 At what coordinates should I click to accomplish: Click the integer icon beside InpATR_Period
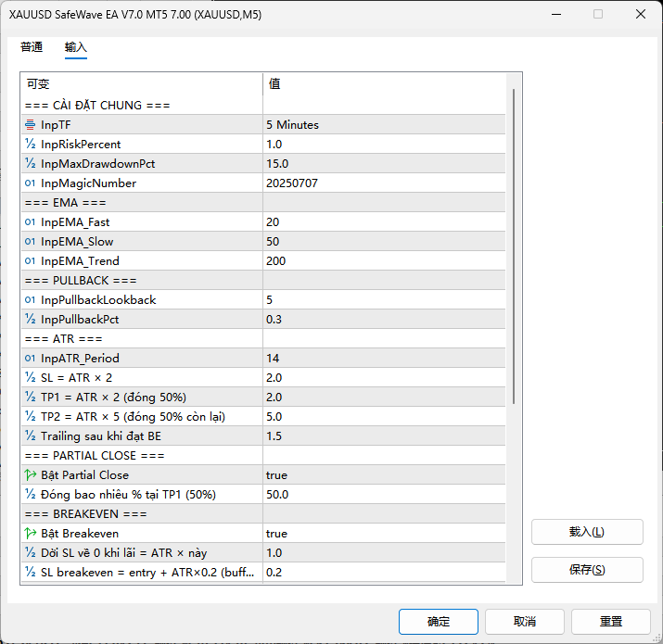(x=31, y=359)
